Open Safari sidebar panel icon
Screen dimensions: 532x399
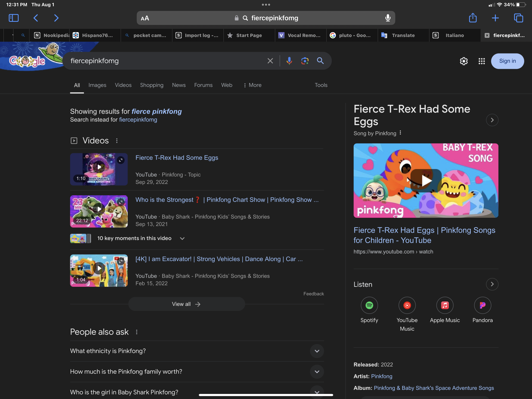coord(13,18)
